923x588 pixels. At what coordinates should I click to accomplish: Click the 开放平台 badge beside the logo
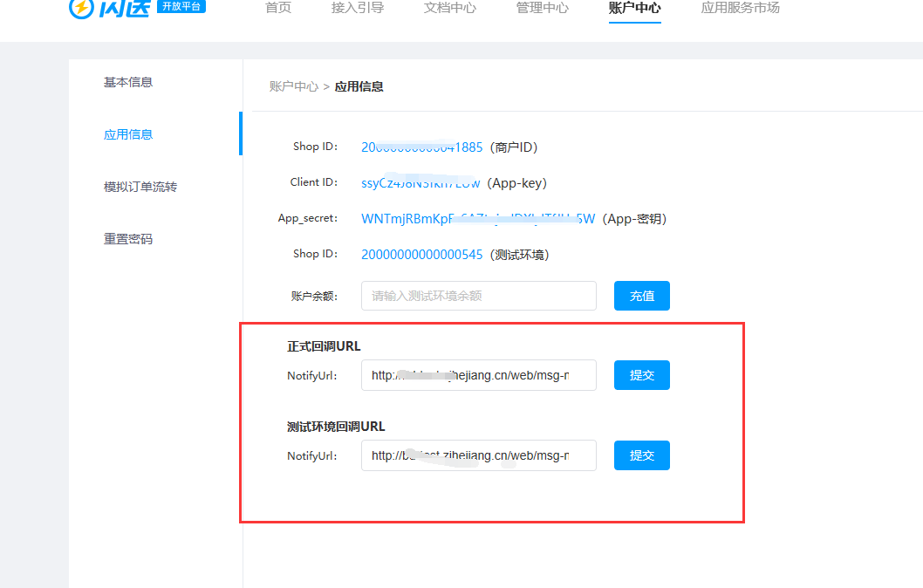pos(181,7)
